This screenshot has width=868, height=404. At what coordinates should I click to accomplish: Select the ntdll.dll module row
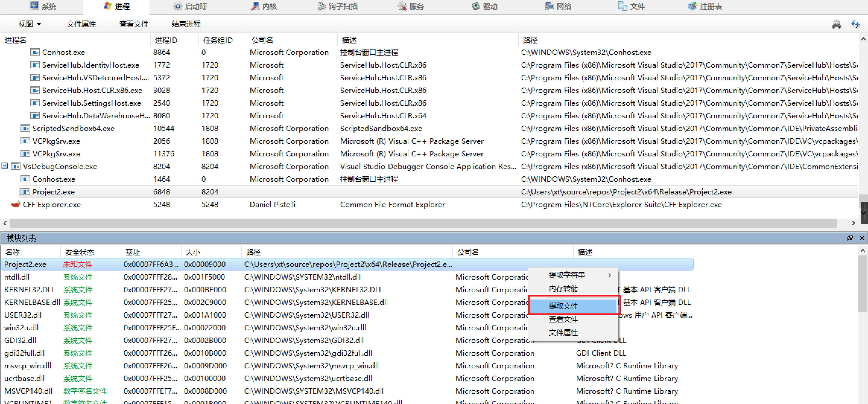347,277
